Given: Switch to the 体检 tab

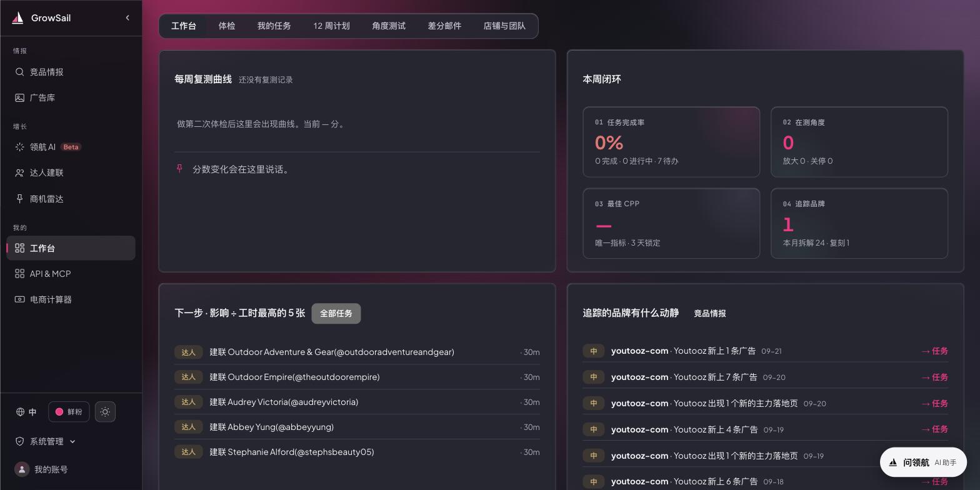Looking at the screenshot, I should coord(227,26).
